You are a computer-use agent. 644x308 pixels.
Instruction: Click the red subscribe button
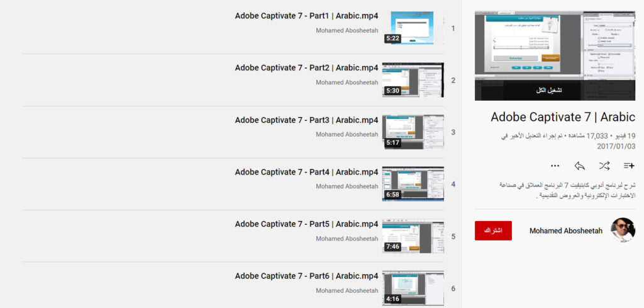pyautogui.click(x=493, y=231)
